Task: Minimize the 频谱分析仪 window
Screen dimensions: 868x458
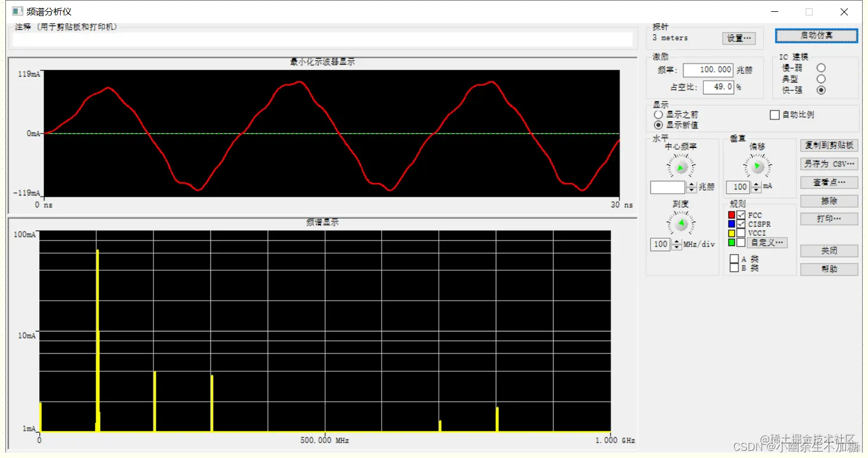Action: (774, 12)
